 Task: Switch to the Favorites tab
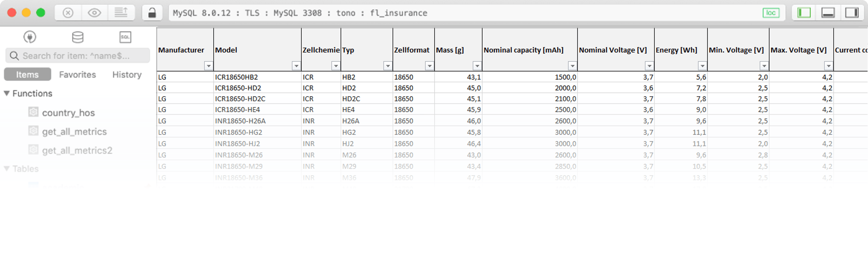coord(77,74)
